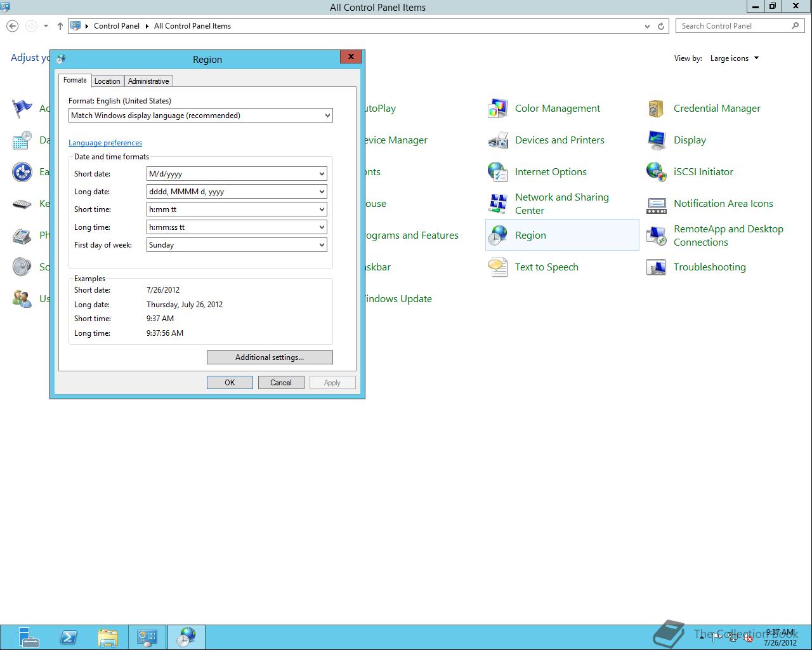Open the Short date format dropdown
Screen dimensions: 812x650
pos(237,174)
